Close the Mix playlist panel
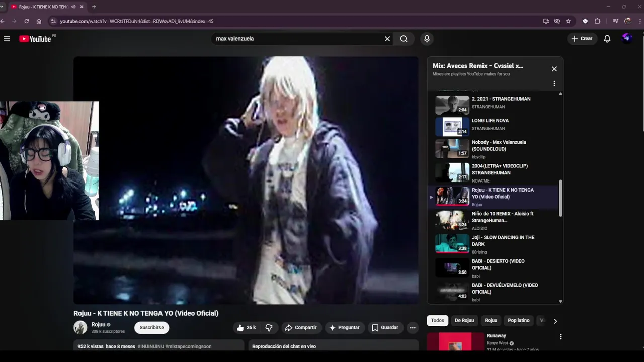This screenshot has height=362, width=644. pos(554,69)
